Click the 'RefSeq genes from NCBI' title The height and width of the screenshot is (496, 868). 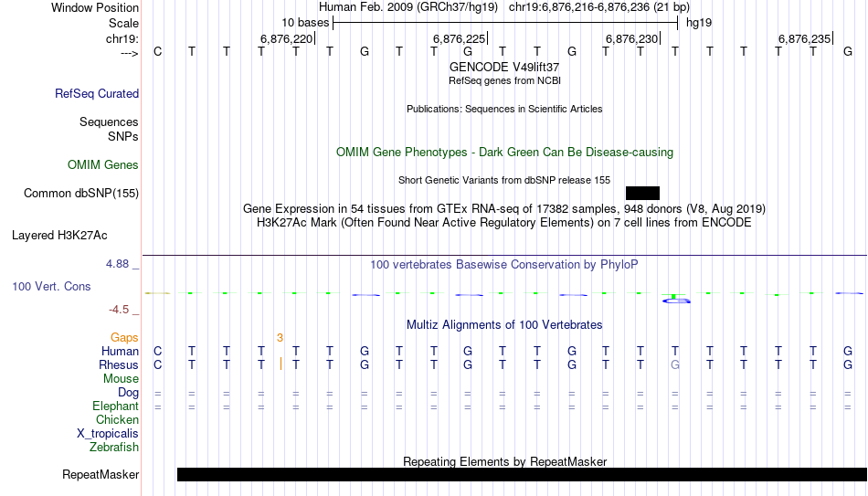click(x=505, y=80)
